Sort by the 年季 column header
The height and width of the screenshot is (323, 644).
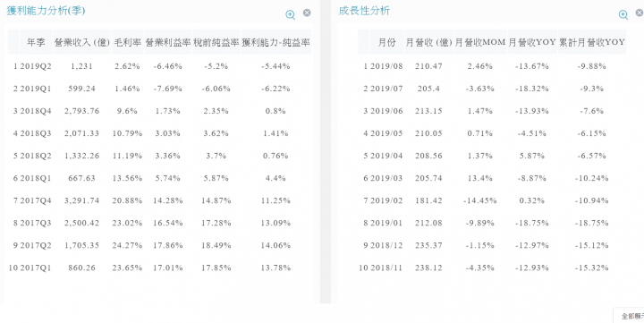pos(36,42)
